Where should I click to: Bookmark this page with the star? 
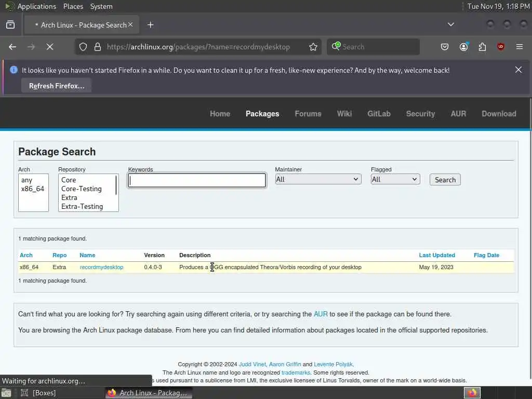point(313,47)
